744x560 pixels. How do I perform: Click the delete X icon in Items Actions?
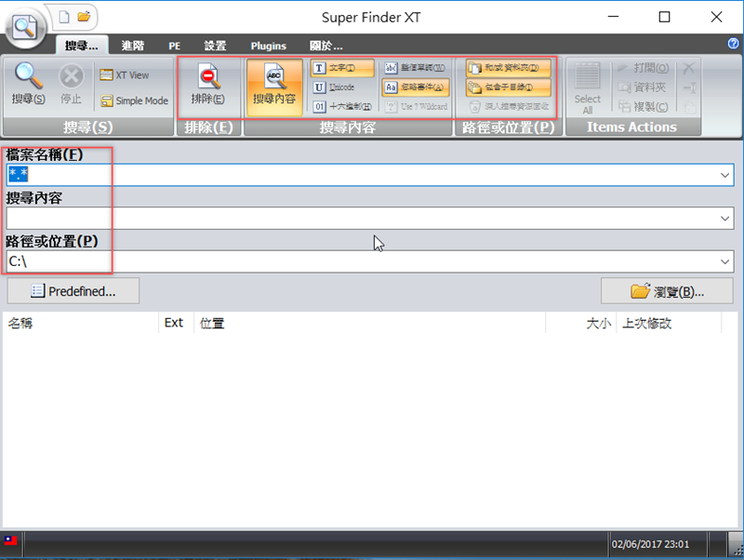pyautogui.click(x=688, y=68)
